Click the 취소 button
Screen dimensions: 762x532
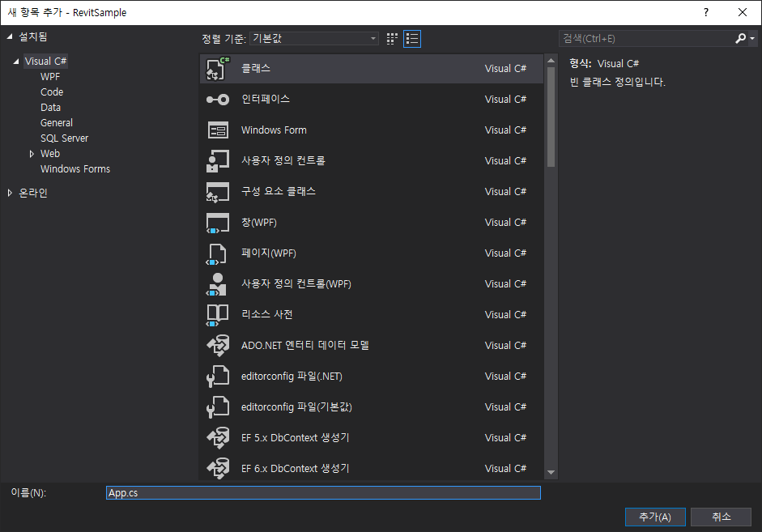point(722,517)
